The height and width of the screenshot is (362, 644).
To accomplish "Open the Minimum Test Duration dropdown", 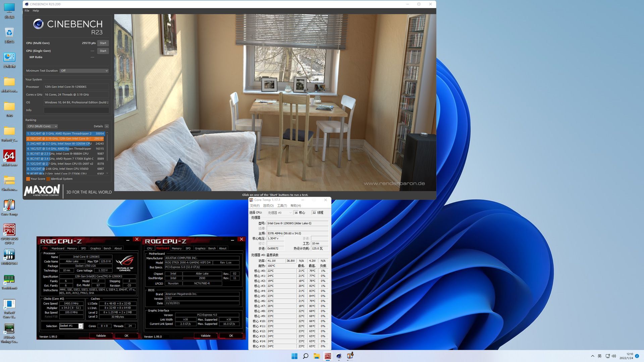I will pos(84,71).
